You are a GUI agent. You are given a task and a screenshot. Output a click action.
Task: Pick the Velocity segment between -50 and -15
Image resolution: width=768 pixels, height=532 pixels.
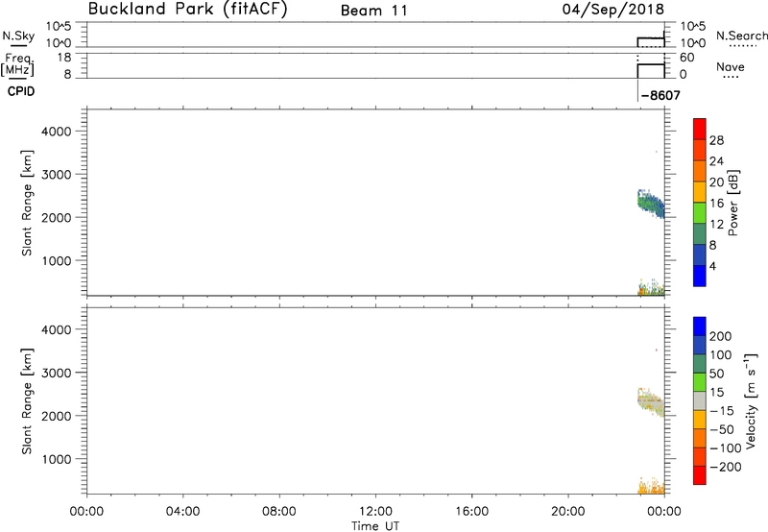(x=700, y=420)
